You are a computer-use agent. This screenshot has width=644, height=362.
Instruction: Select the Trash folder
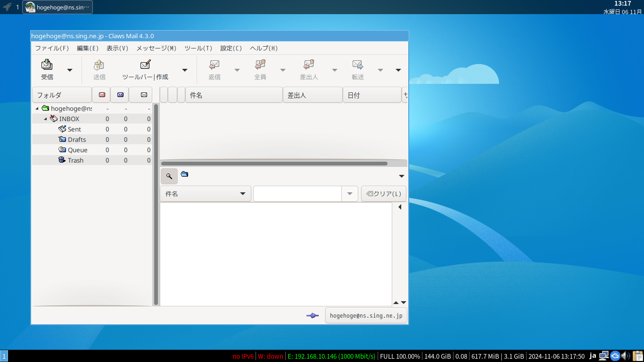click(92, 160)
